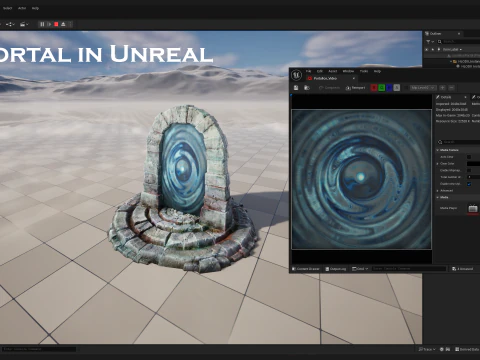This screenshot has width=480, height=360.
Task: Open Window menu in texture editor
Action: coord(348,71)
